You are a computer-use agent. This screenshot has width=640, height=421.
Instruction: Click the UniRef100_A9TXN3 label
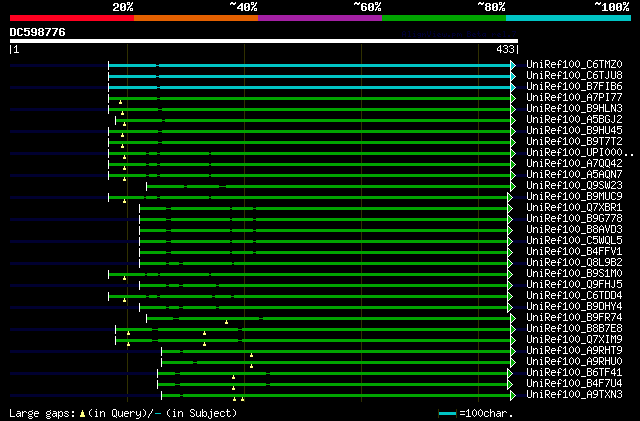tap(574, 395)
